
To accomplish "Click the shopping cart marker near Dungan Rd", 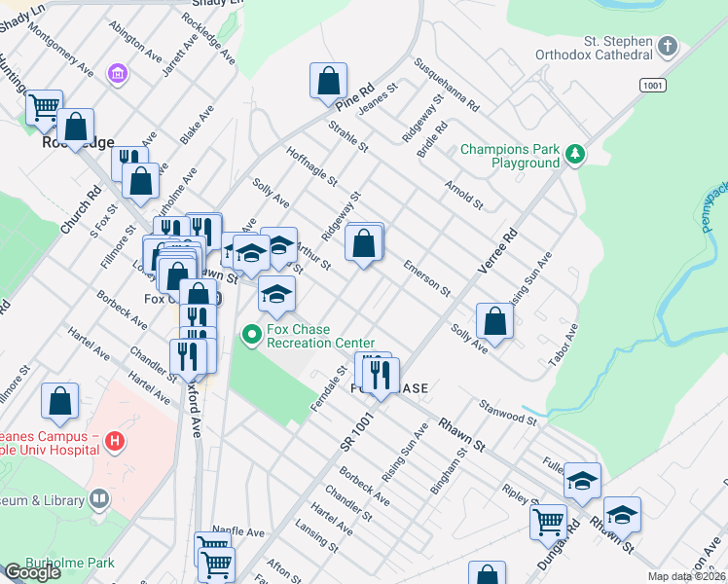I will coord(548,524).
